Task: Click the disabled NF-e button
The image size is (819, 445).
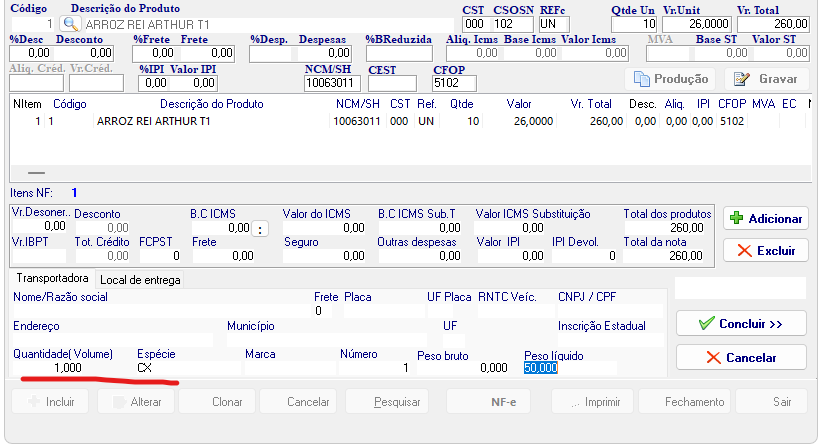Action: point(488,402)
